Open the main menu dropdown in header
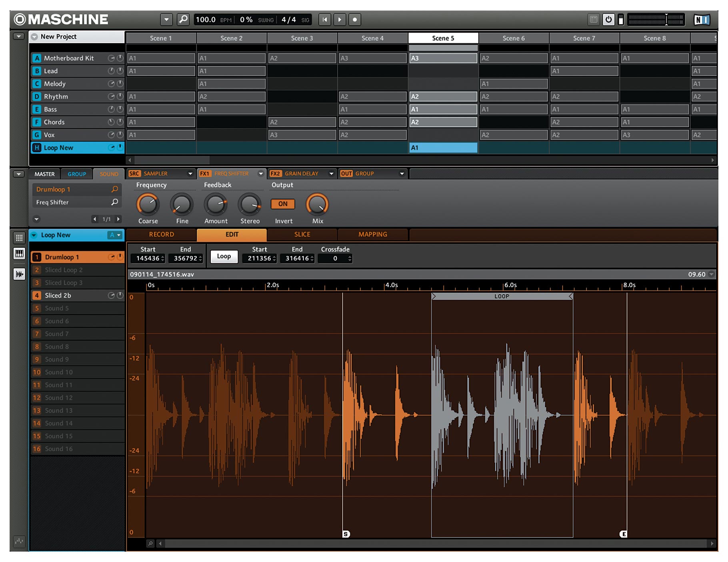Screen dimensions: 728x562 coord(166,19)
